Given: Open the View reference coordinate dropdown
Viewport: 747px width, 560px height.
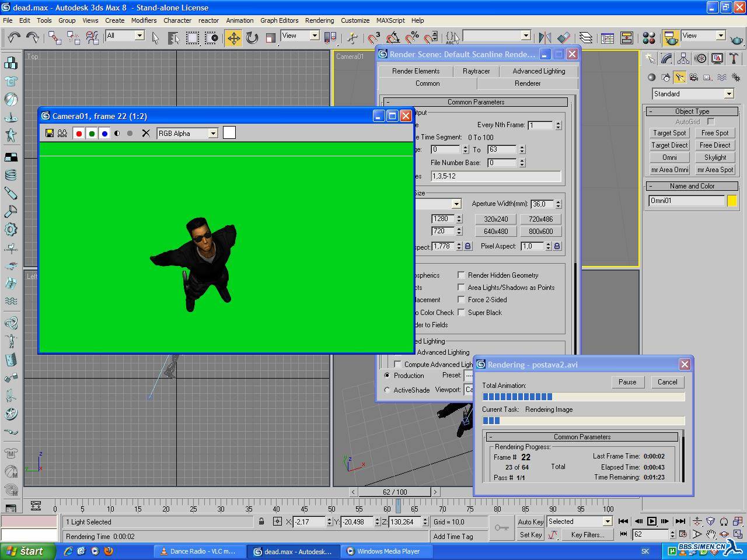Looking at the screenshot, I should coord(300,36).
